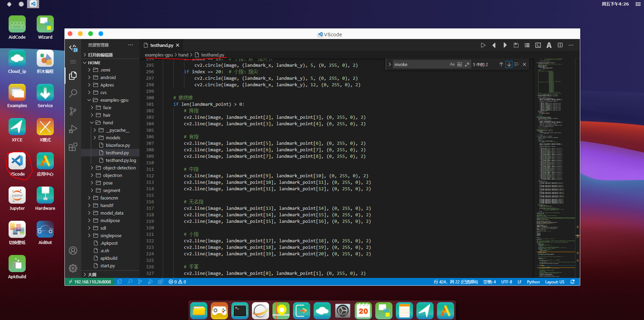Expand the models folder
The width and height of the screenshot is (644, 320).
[110, 138]
